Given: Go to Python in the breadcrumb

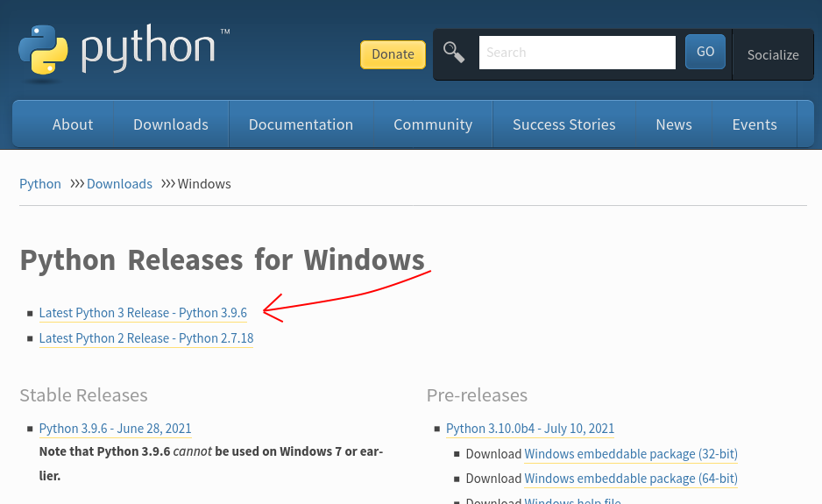Looking at the screenshot, I should click(40, 184).
